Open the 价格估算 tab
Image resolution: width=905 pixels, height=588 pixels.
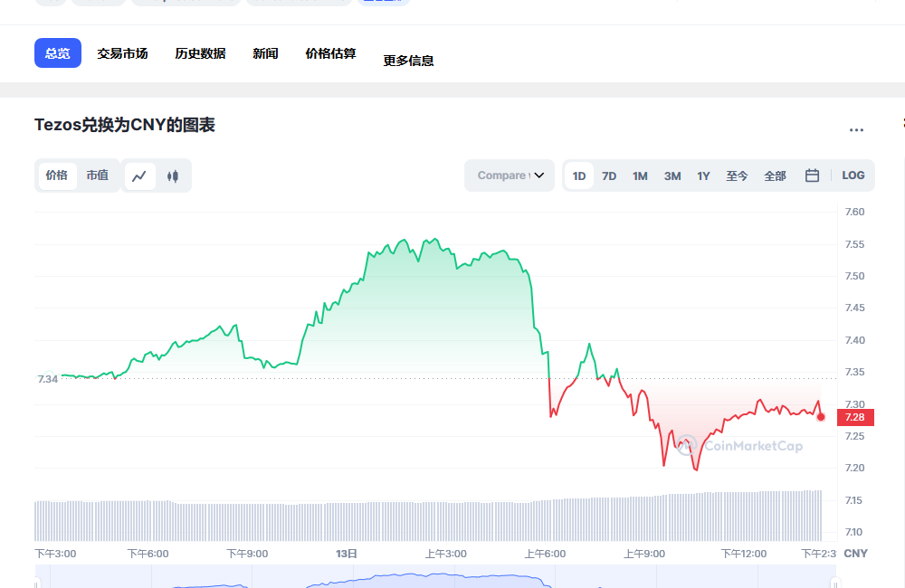(330, 53)
